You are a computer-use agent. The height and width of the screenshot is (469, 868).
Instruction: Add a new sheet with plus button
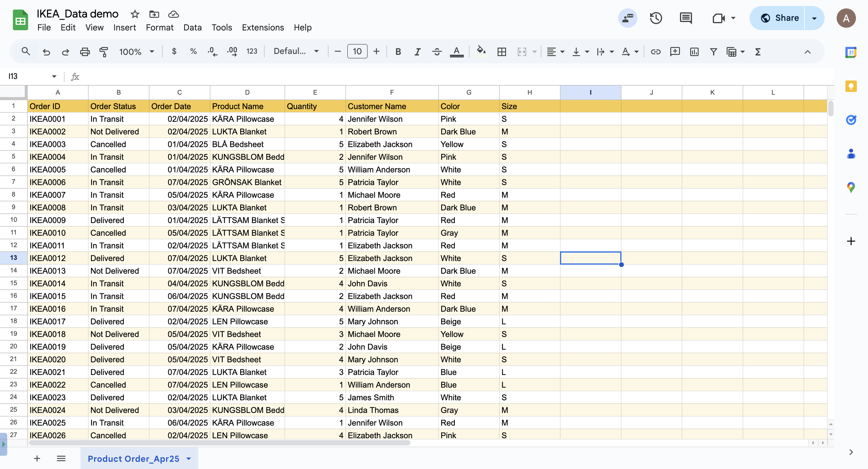coord(37,458)
